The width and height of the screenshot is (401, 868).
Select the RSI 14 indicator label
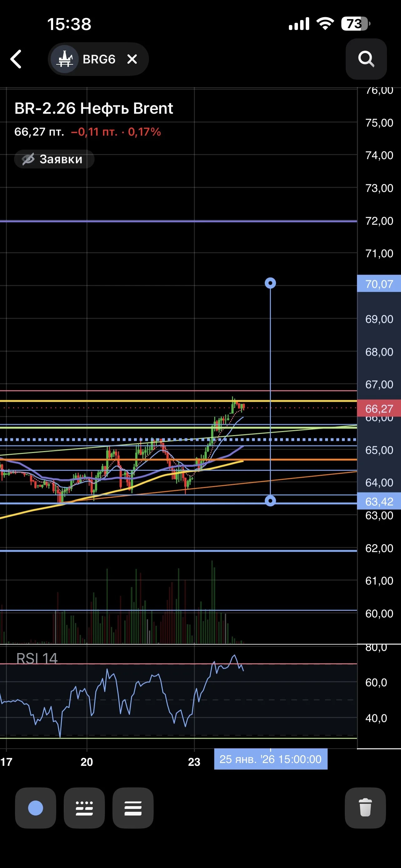tap(37, 659)
